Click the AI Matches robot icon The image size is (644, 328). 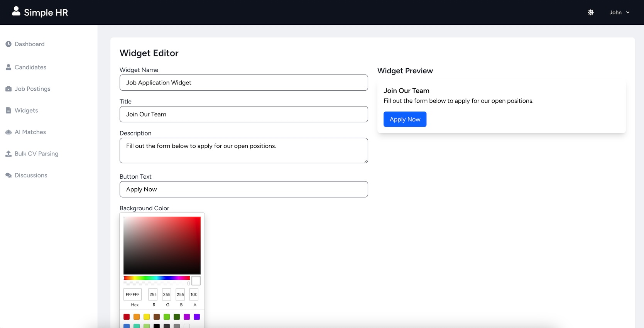point(8,132)
